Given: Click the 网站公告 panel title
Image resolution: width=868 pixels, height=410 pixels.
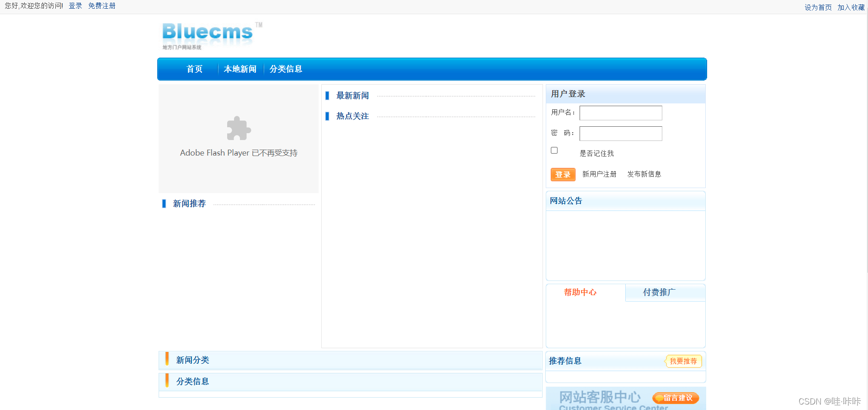Looking at the screenshot, I should point(566,201).
